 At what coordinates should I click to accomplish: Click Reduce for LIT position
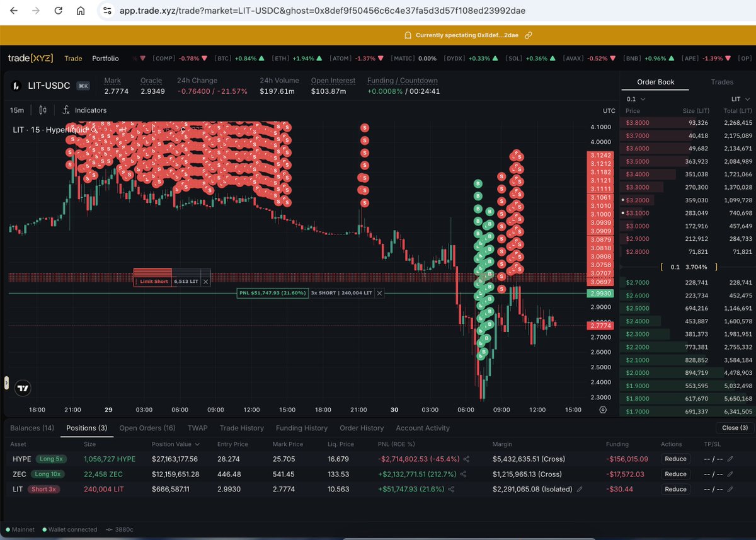[675, 489]
